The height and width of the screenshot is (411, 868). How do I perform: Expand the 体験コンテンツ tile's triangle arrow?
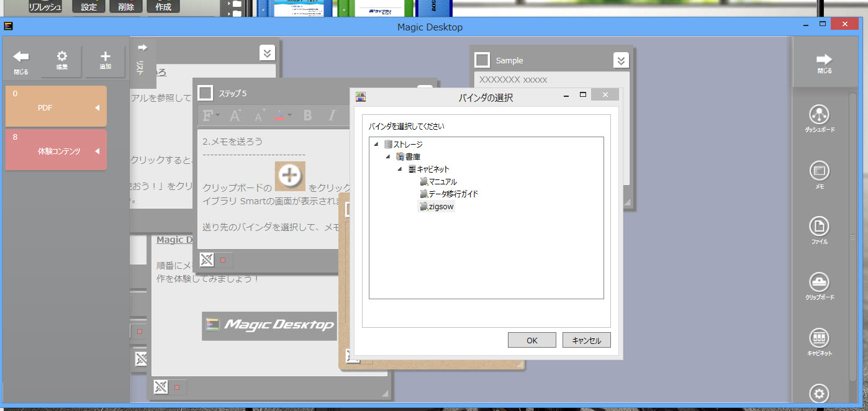coord(97,151)
